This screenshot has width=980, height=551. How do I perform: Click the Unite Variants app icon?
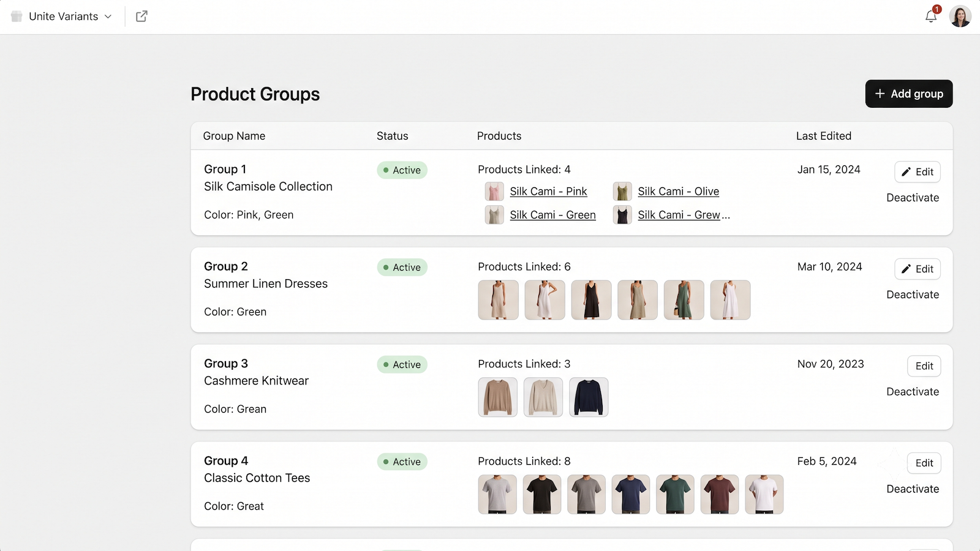point(17,17)
